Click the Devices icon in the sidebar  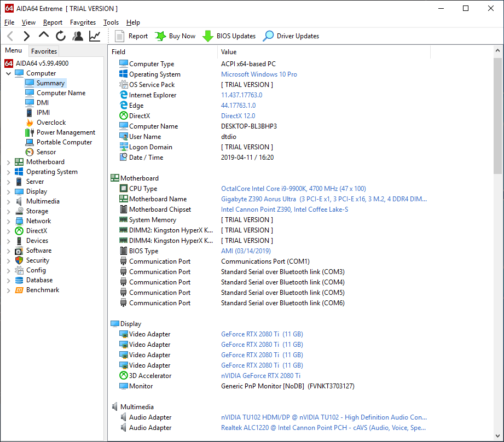[19, 241]
